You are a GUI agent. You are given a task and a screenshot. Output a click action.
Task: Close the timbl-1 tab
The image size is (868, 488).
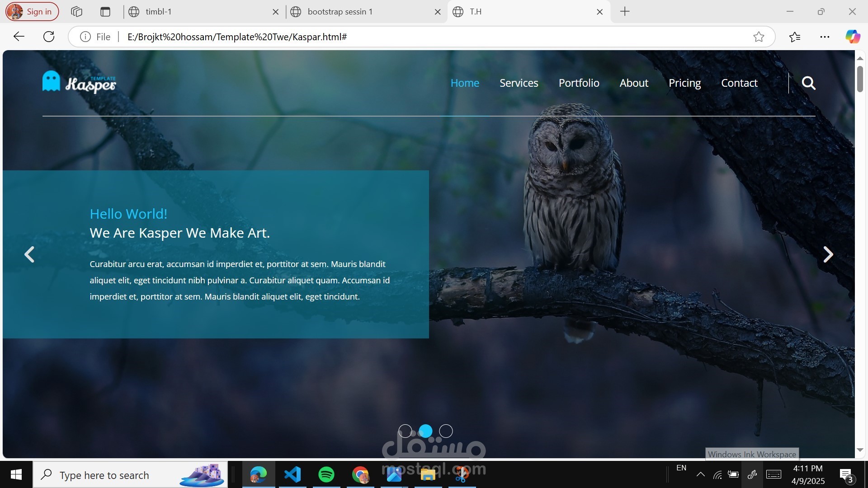275,12
